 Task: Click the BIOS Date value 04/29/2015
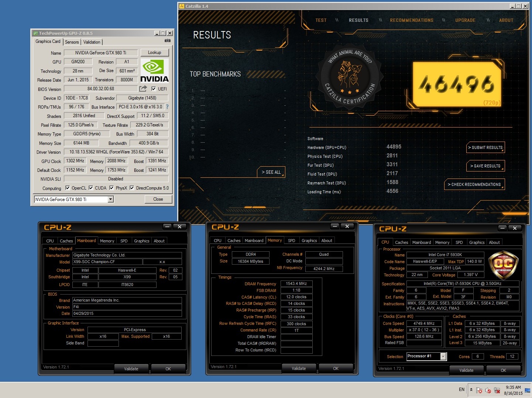coord(127,313)
